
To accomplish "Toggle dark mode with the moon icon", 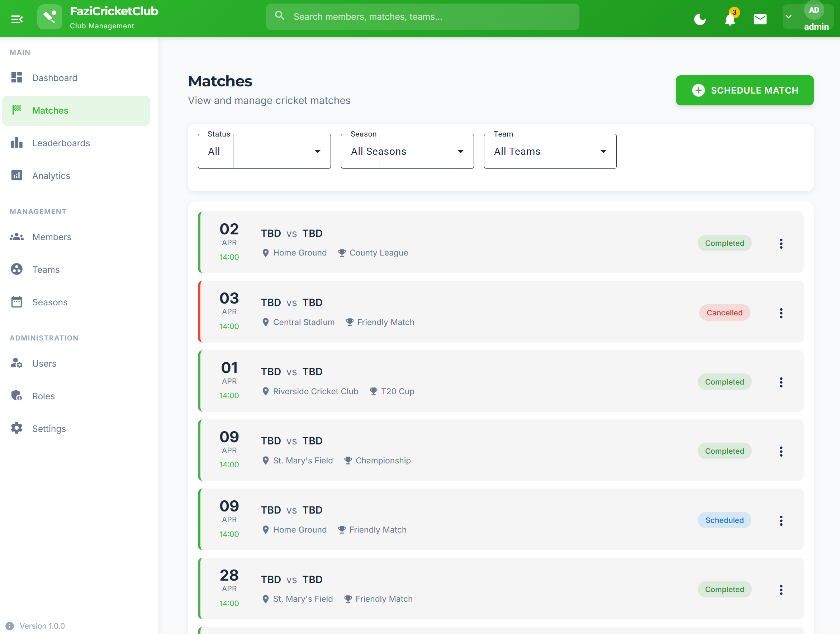I will click(x=699, y=19).
